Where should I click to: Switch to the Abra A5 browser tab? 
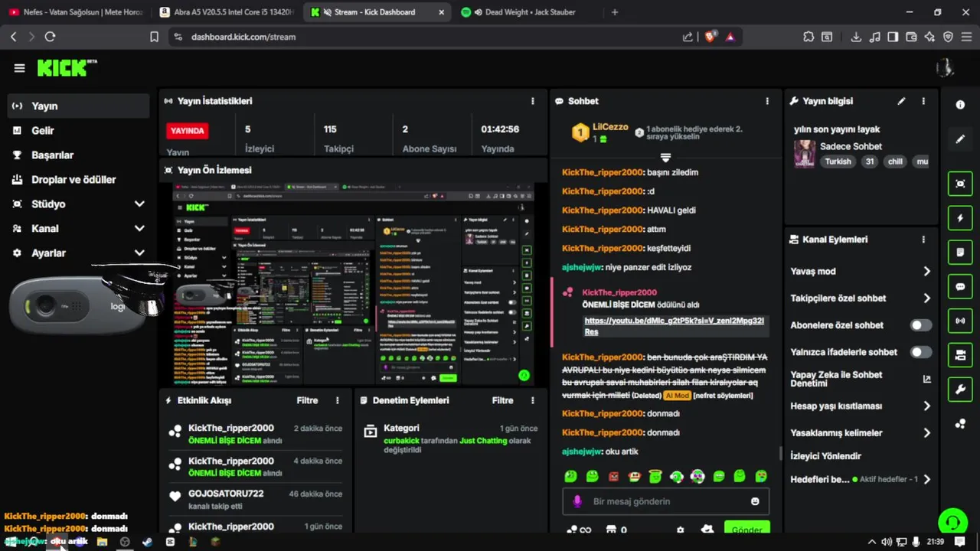tap(227, 12)
